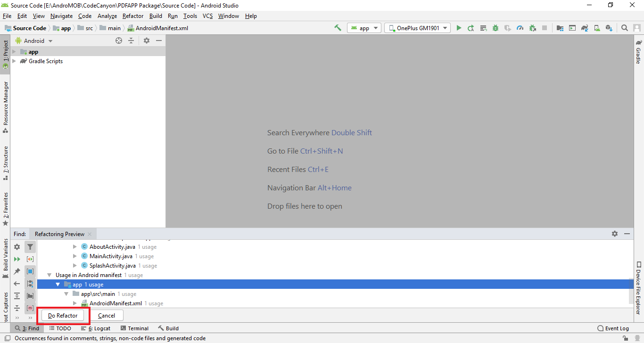Screen dimensions: 644x343
Task: Click the Cancel button
Action: pyautogui.click(x=107, y=316)
